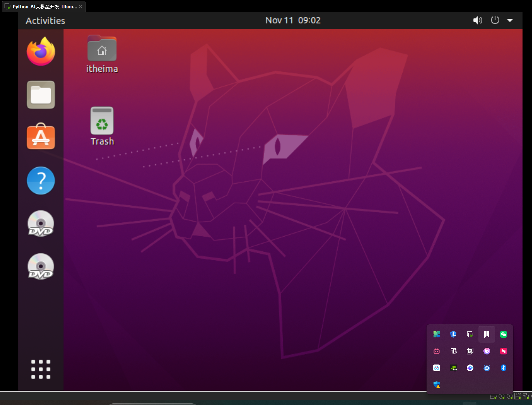Click the TB letters tray icon
Screen dimensions: 532x405
coord(454,351)
